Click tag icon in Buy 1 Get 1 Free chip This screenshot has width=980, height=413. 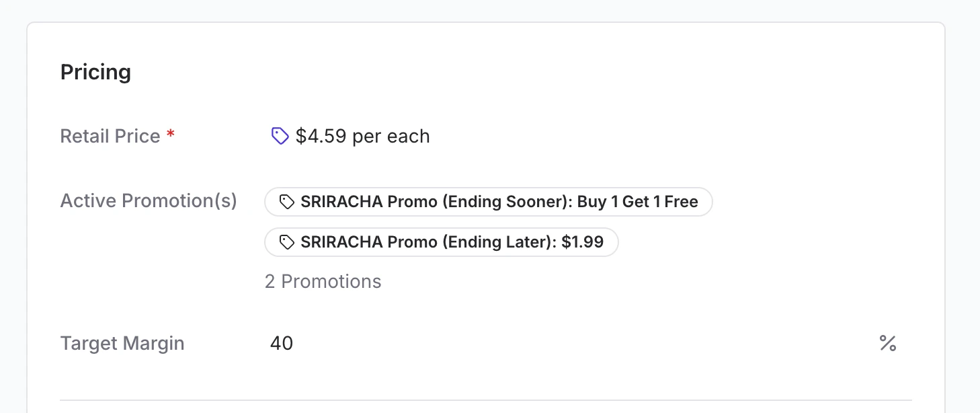coord(287,202)
